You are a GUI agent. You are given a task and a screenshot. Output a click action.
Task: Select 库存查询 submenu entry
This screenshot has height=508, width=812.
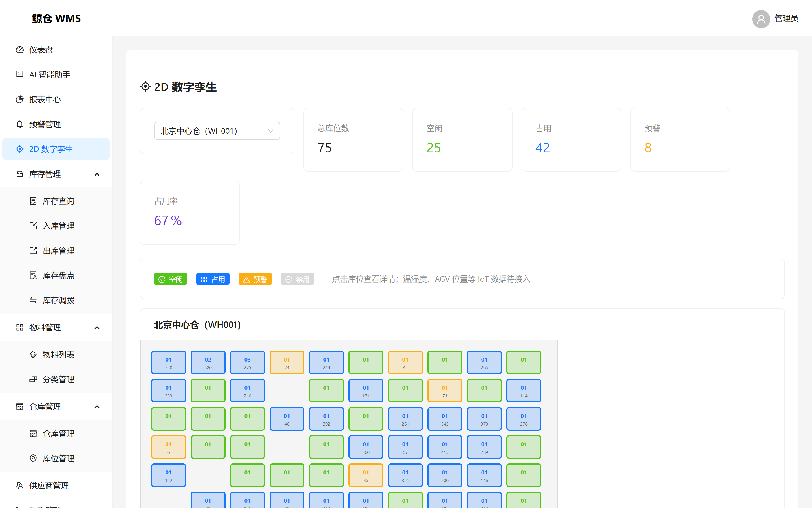coord(56,201)
